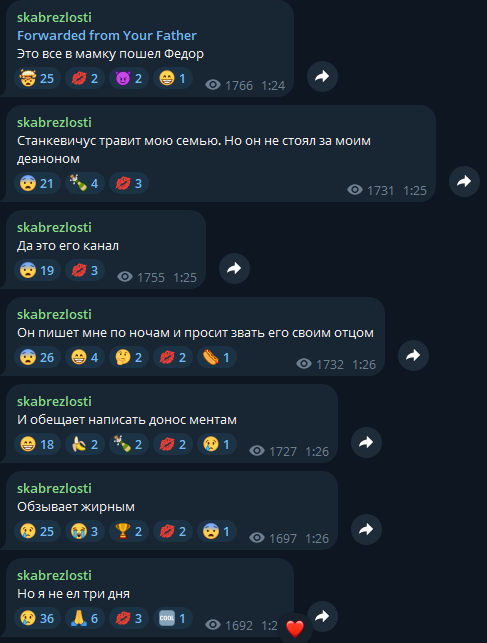
Task: Toggle purple devil reaction on first message
Action: (129, 78)
